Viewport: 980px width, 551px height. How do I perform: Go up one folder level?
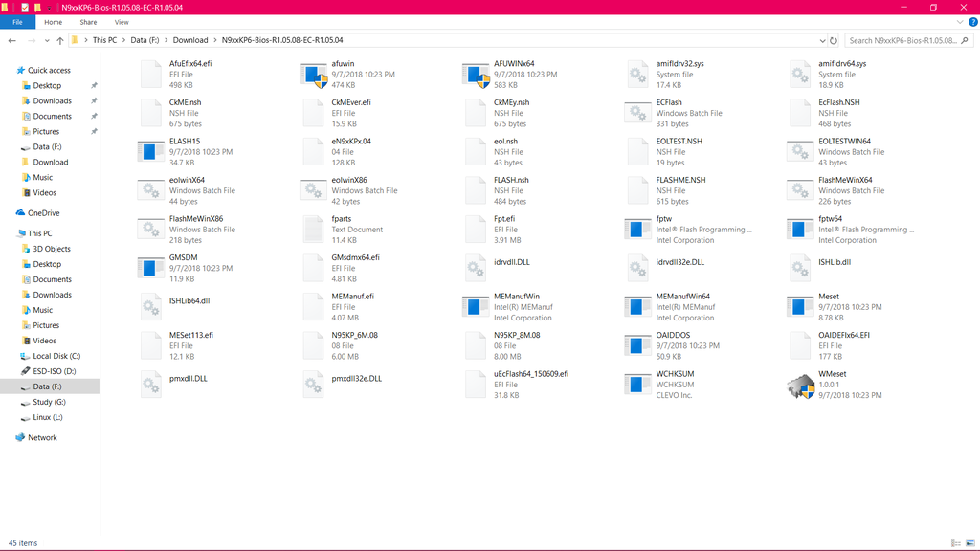(x=60, y=40)
